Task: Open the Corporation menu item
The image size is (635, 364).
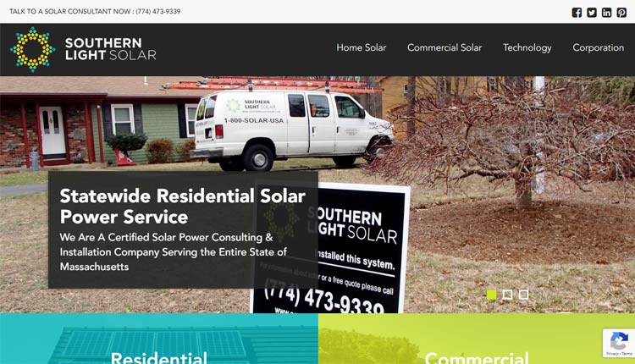Action: pyautogui.click(x=598, y=47)
